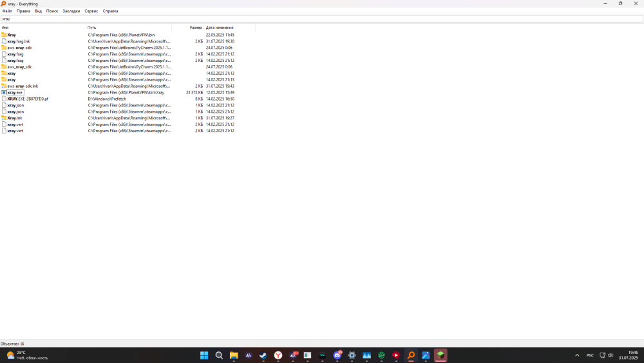
Task: Click the date 31.07.2025 19:27
Action: coord(220,118)
